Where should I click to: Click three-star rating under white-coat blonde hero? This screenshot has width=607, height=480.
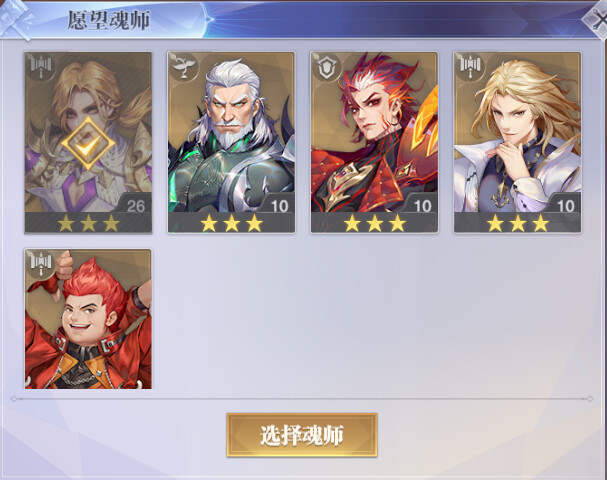point(518,224)
